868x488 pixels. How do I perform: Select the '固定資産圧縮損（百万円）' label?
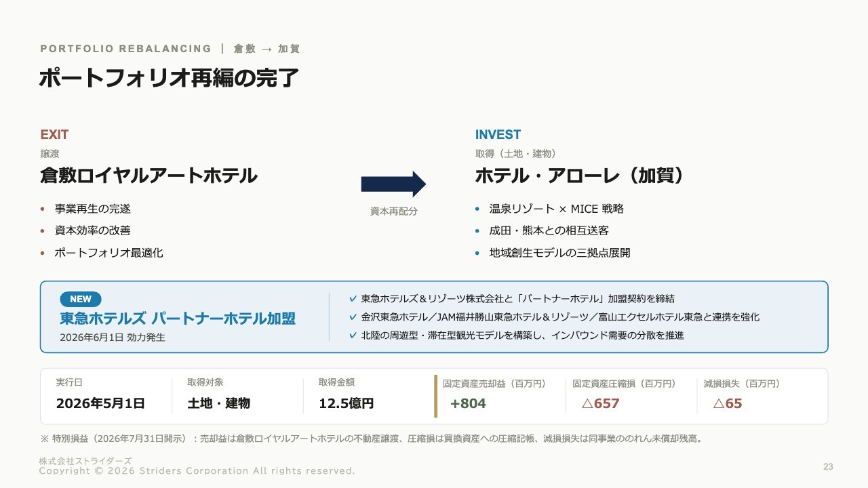[x=625, y=384]
